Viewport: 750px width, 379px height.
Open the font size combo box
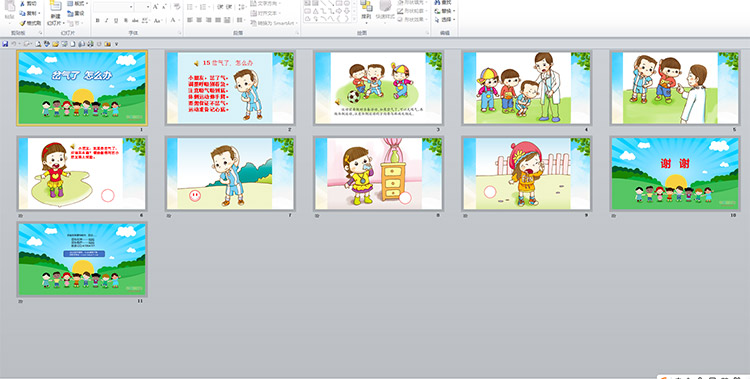pyautogui.click(x=143, y=7)
